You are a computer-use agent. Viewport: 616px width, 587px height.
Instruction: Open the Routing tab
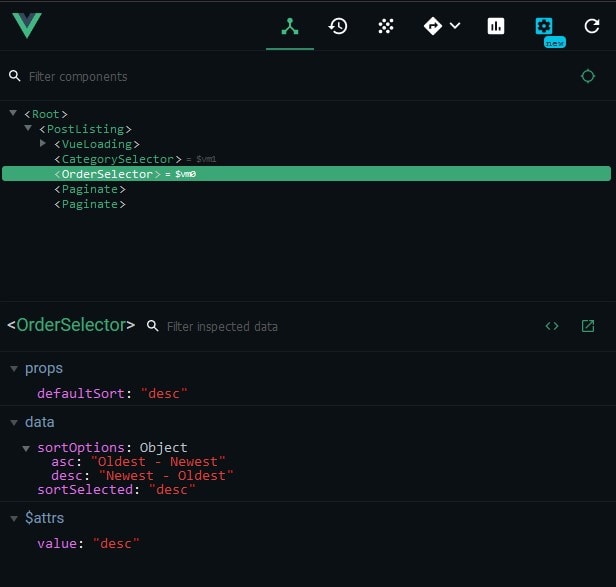pos(433,26)
